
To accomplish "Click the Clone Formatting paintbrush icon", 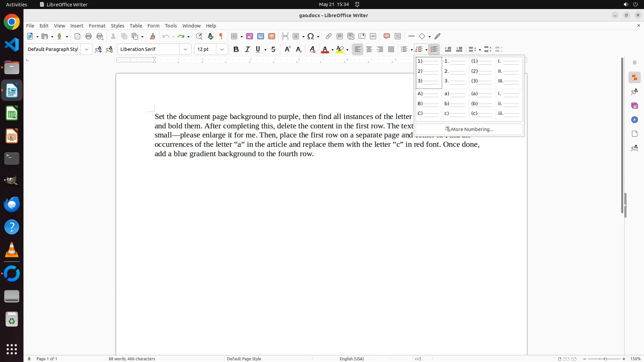I will [x=153, y=36].
